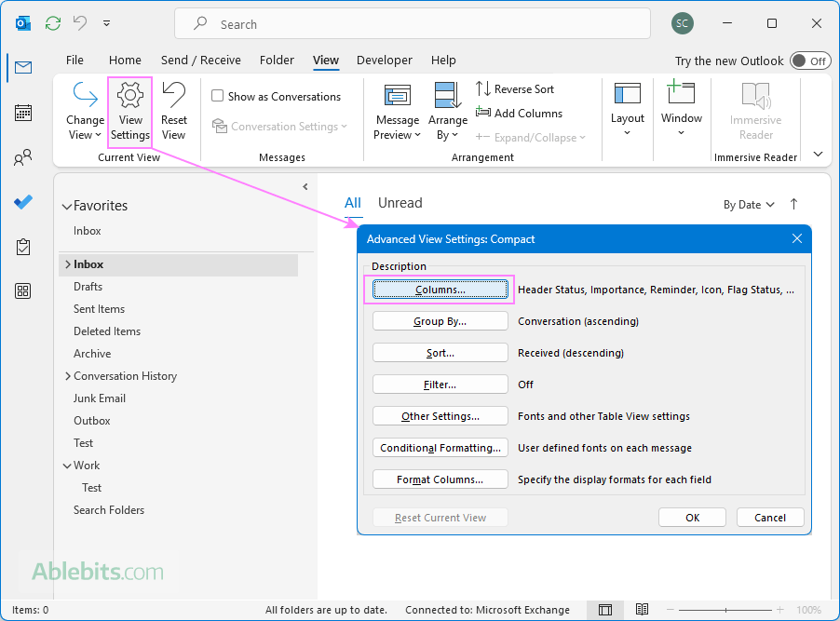The image size is (840, 621).
Task: Select the Sent Items folder
Action: (x=99, y=309)
